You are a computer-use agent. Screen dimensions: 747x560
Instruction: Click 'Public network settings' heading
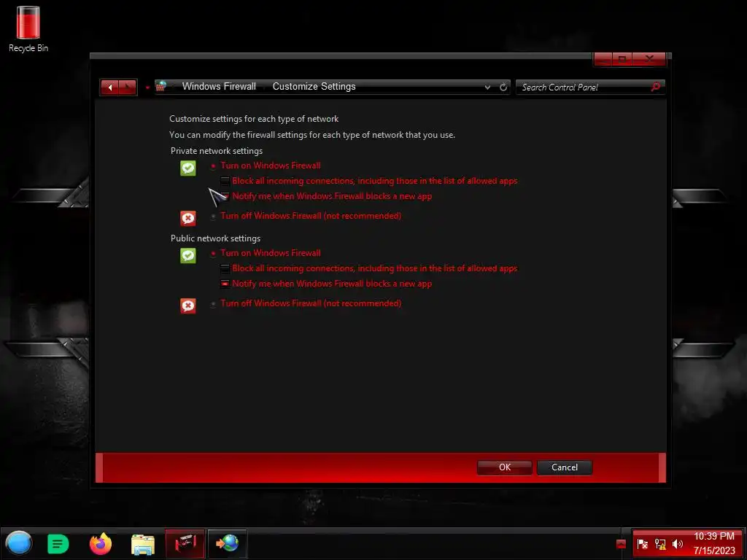tap(215, 238)
